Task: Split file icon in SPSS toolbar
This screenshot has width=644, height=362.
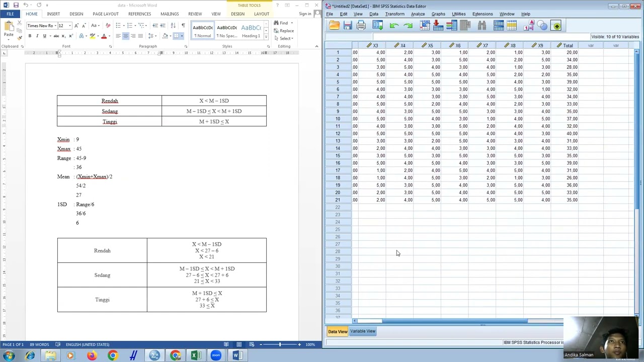Action: [x=499, y=26]
